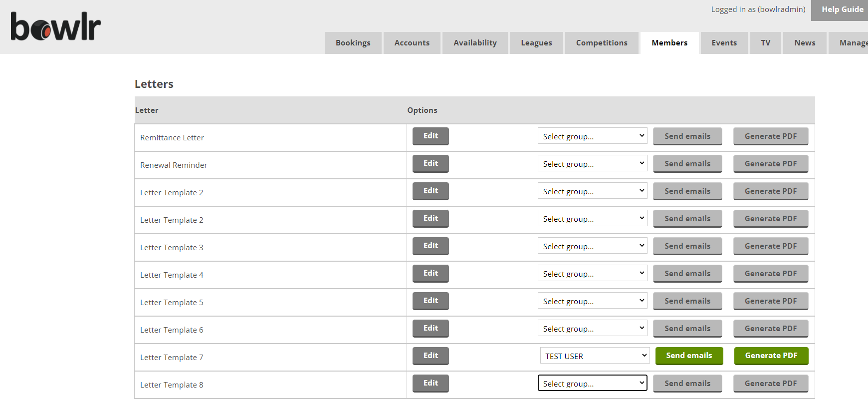Click the bowlr logo
868x413 pixels.
point(55,26)
